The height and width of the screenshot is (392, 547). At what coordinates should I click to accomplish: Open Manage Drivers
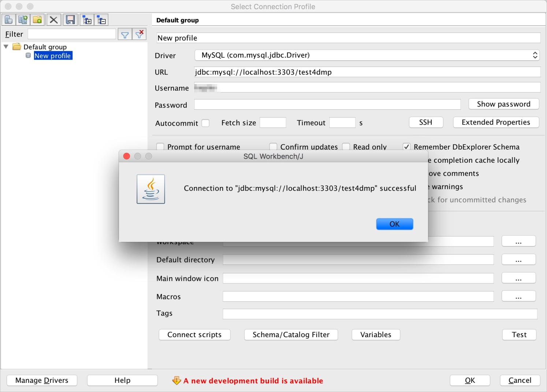(42, 381)
